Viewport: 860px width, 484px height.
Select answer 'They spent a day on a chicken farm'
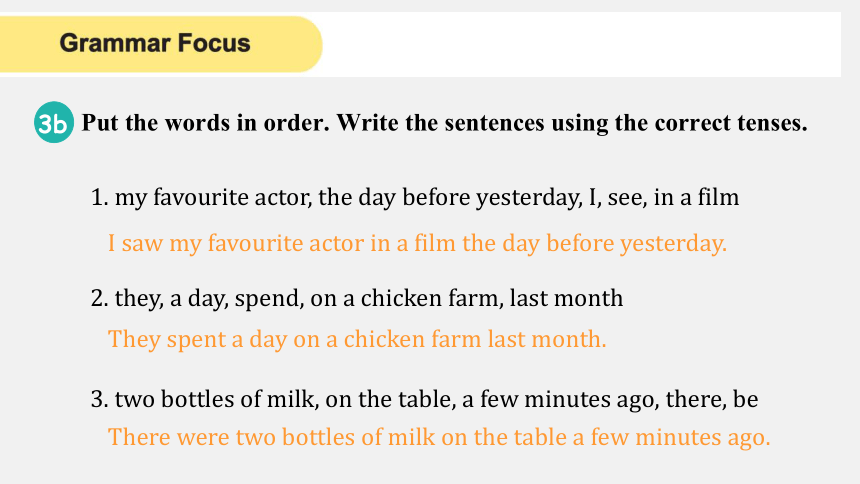point(357,339)
